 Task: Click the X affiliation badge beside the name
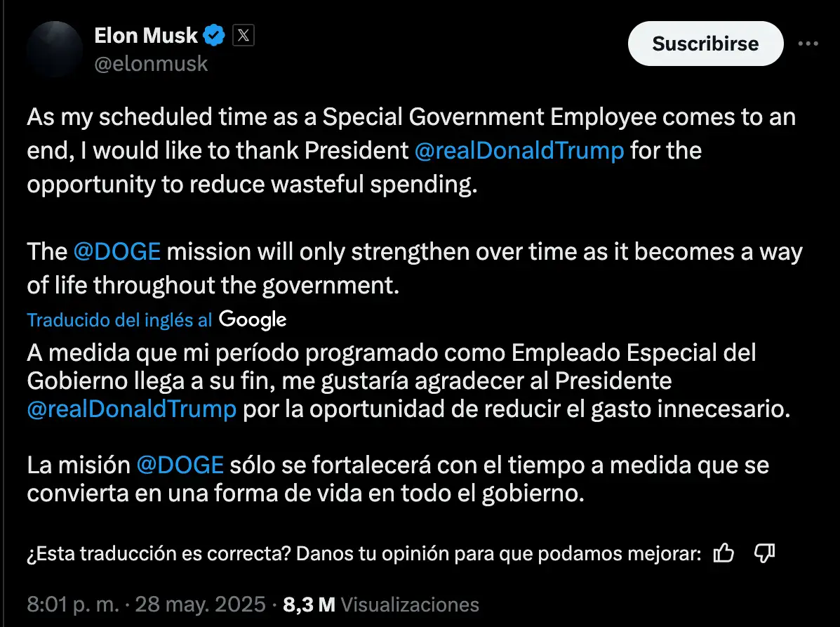(243, 34)
